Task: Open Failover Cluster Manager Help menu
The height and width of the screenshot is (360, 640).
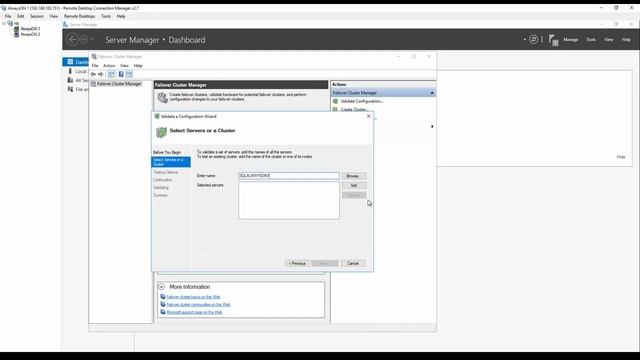Action: pyautogui.click(x=138, y=66)
